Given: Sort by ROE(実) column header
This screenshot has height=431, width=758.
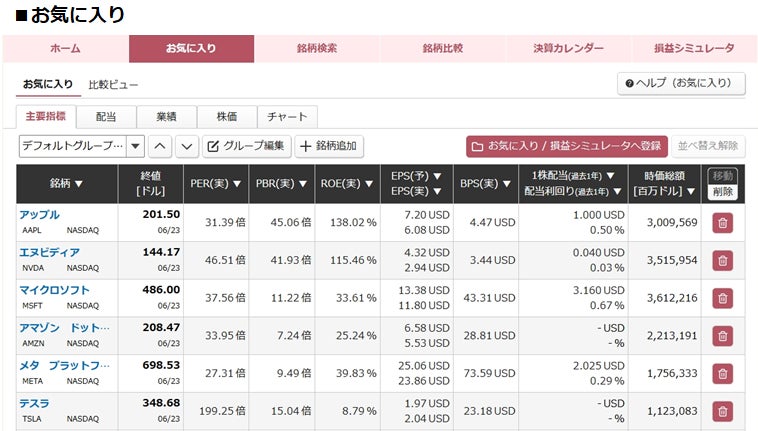Looking at the screenshot, I should (347, 184).
